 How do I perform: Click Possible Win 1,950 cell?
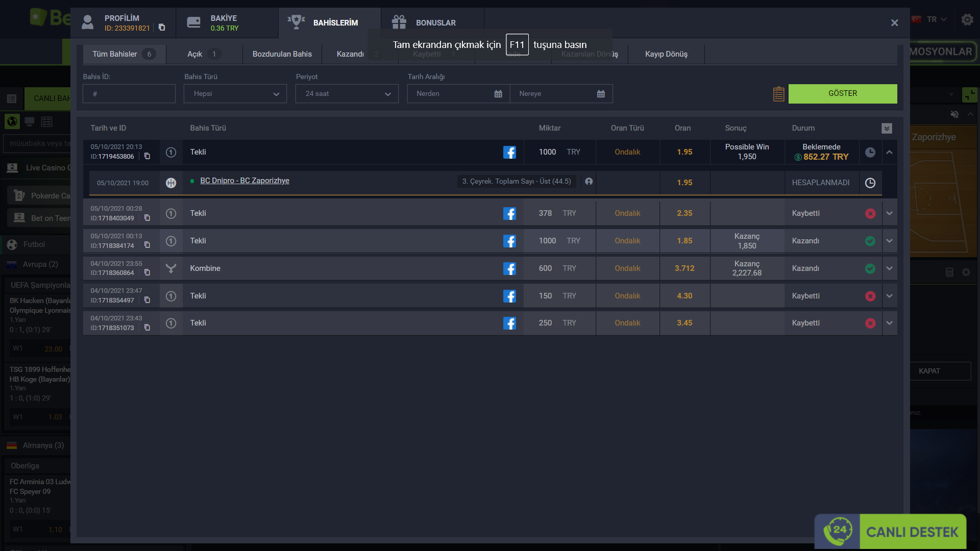[747, 152]
